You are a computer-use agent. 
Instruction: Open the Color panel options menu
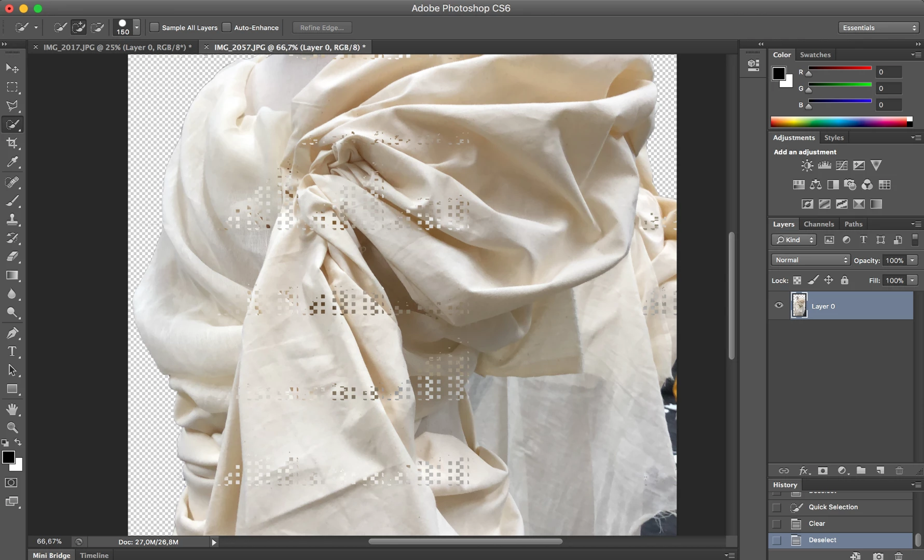click(916, 54)
